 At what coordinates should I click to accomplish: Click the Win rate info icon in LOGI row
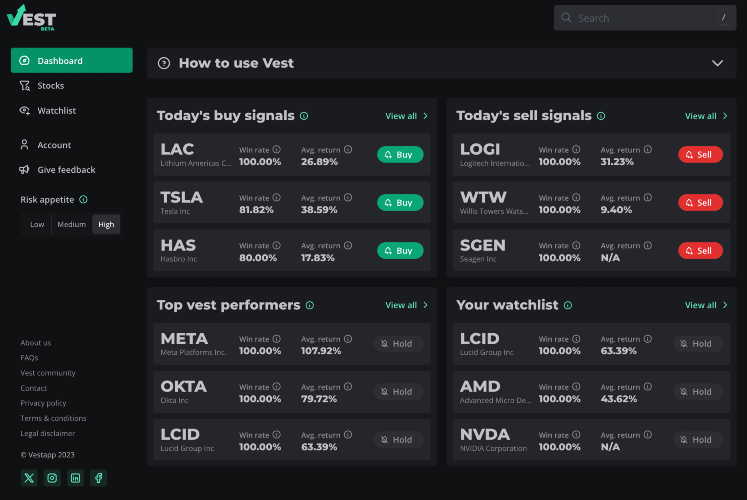tap(576, 150)
